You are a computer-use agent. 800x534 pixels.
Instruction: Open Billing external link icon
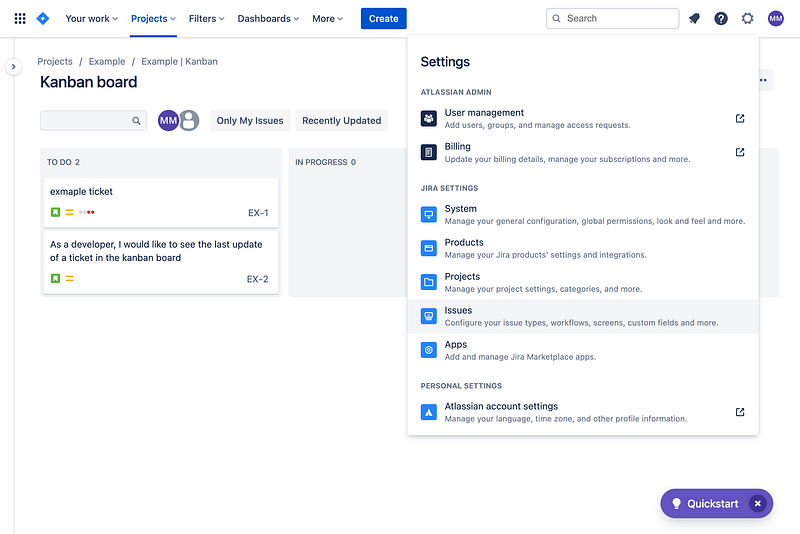click(x=740, y=152)
